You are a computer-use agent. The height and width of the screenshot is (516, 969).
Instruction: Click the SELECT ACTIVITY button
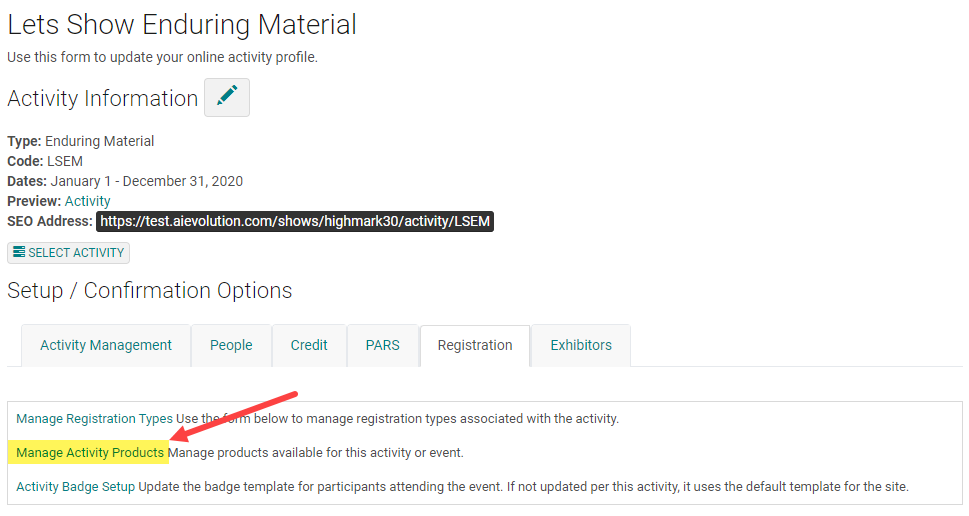68,253
